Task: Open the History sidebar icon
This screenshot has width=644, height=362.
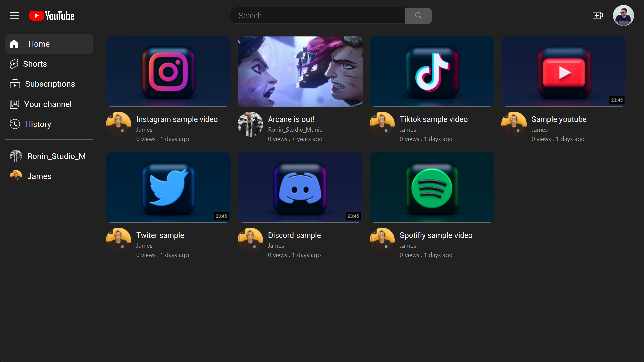Action: tap(15, 124)
